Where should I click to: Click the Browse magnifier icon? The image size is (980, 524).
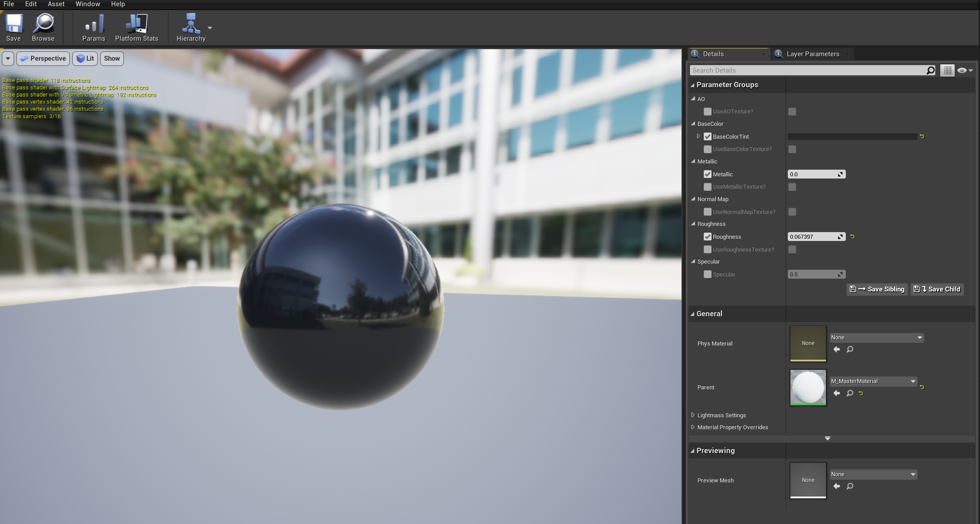click(43, 24)
